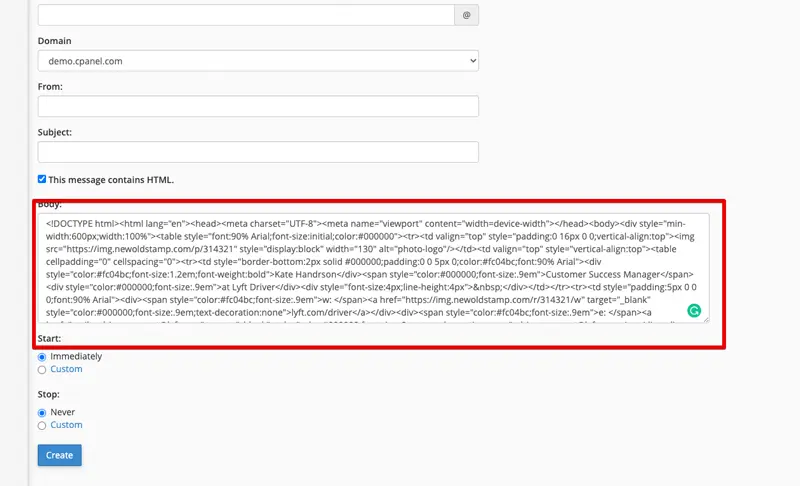Uncheck This message contains HTML checkbox

(x=42, y=179)
